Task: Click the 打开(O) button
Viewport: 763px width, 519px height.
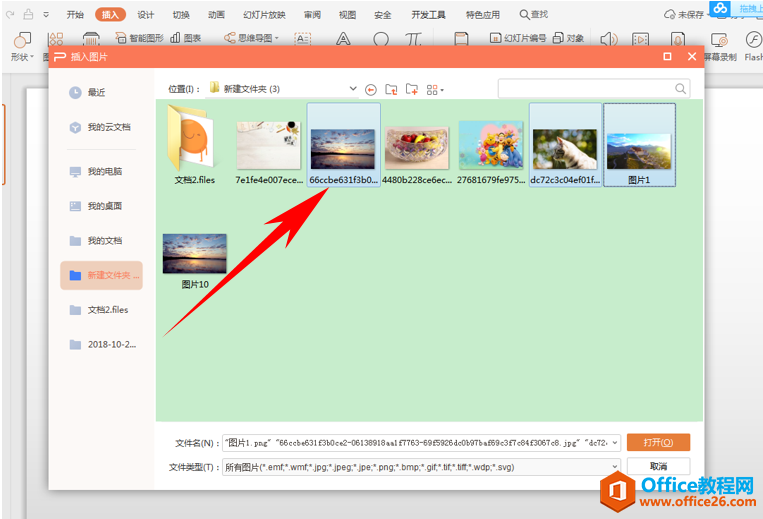Action: tap(658, 442)
